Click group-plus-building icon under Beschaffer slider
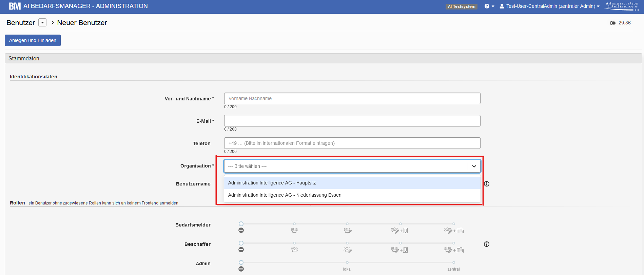The height and width of the screenshot is (275, 644). [399, 250]
